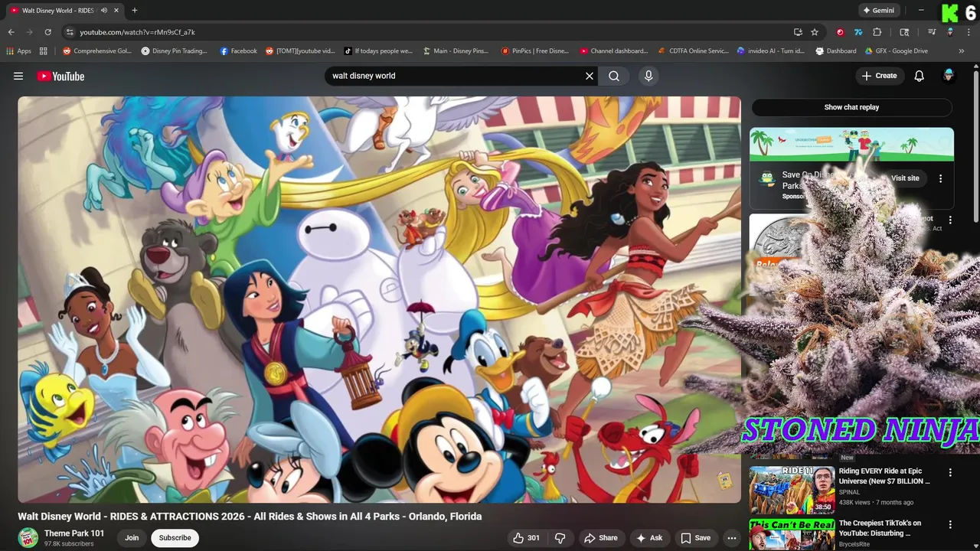The image size is (980, 551).
Task: Open options for Epic Universe video
Action: click(x=950, y=473)
